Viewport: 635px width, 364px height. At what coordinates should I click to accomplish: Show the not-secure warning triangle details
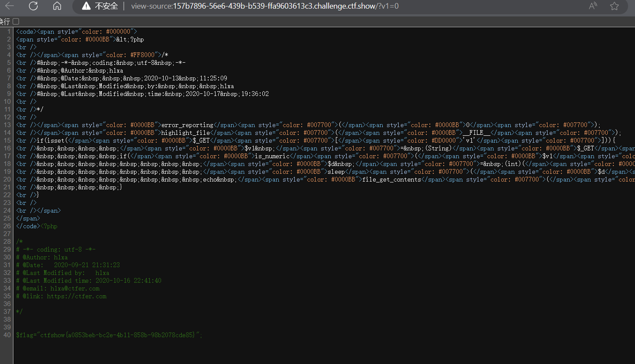[86, 6]
